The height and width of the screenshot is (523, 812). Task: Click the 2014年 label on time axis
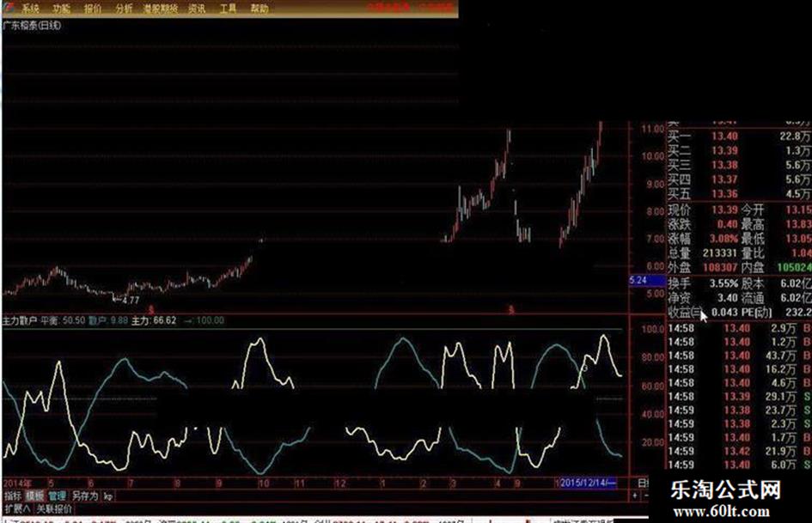click(17, 483)
